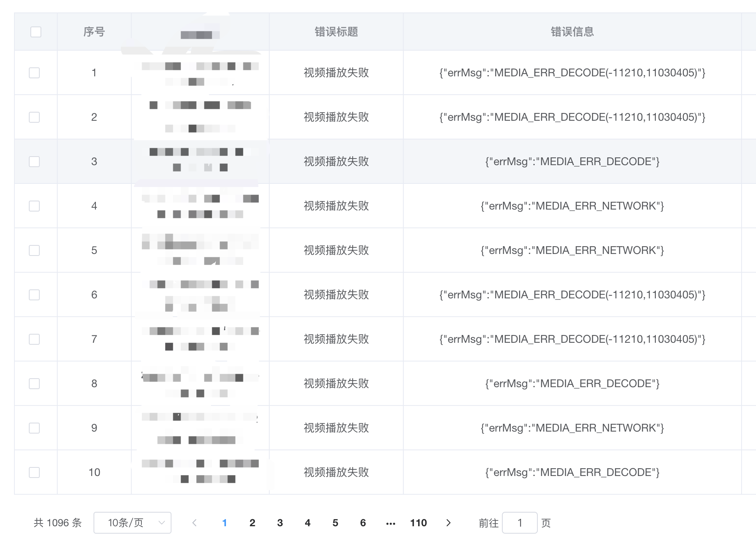Tick the checkbox for row 1
The height and width of the screenshot is (550, 756).
point(34,73)
